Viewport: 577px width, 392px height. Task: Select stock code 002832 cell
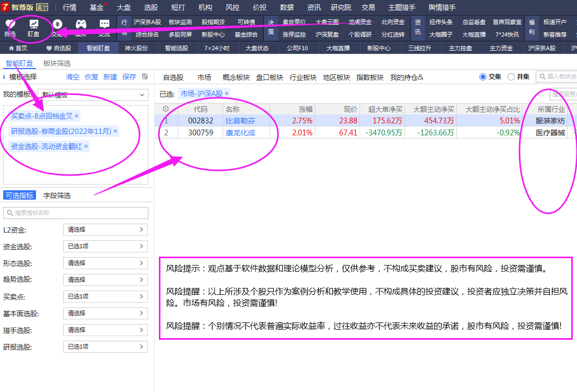pos(201,121)
